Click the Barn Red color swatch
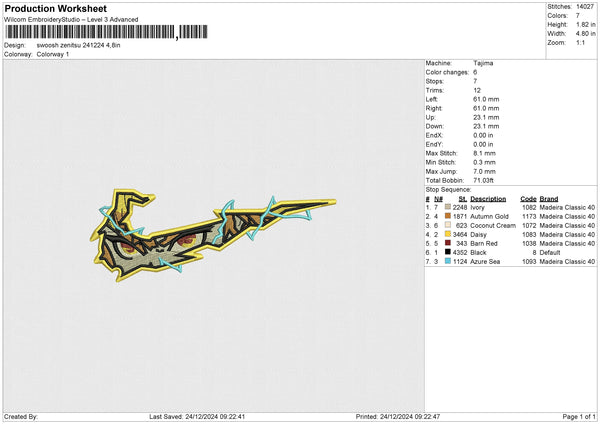Image resolution: width=600 pixels, height=424 pixels. pos(448,243)
